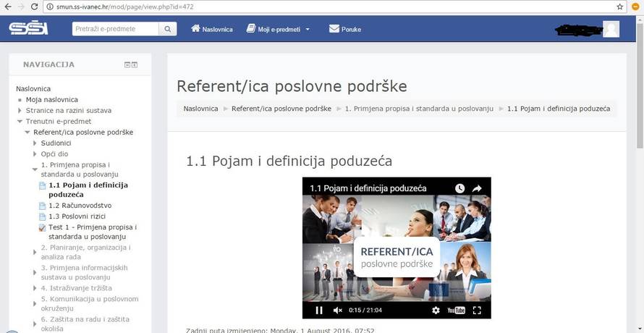Screen dimensions: 644x333
Task: Expand Stranice na razini sustava
Action: click(20, 111)
